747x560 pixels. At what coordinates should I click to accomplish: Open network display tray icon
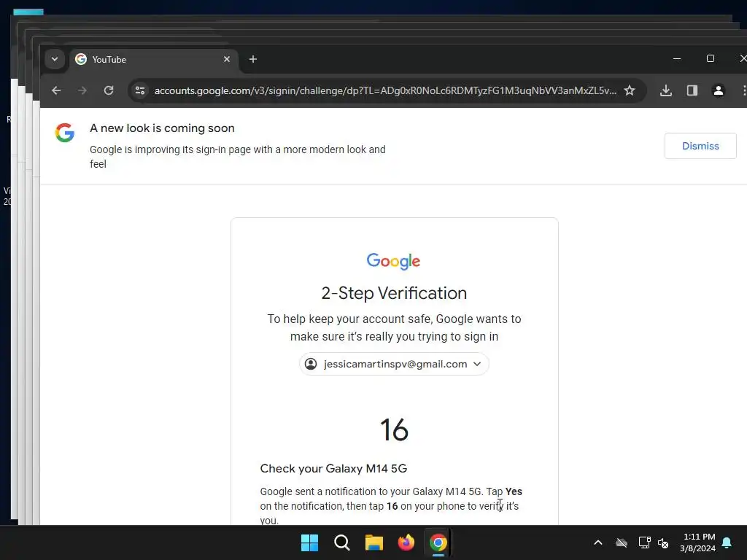644,542
